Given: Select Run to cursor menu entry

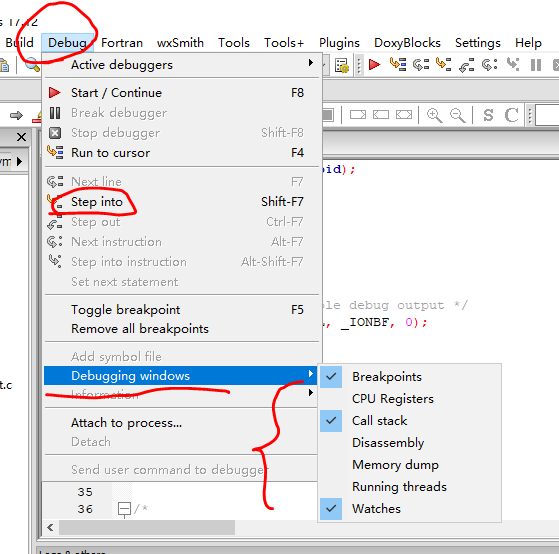Looking at the screenshot, I should [181, 153].
